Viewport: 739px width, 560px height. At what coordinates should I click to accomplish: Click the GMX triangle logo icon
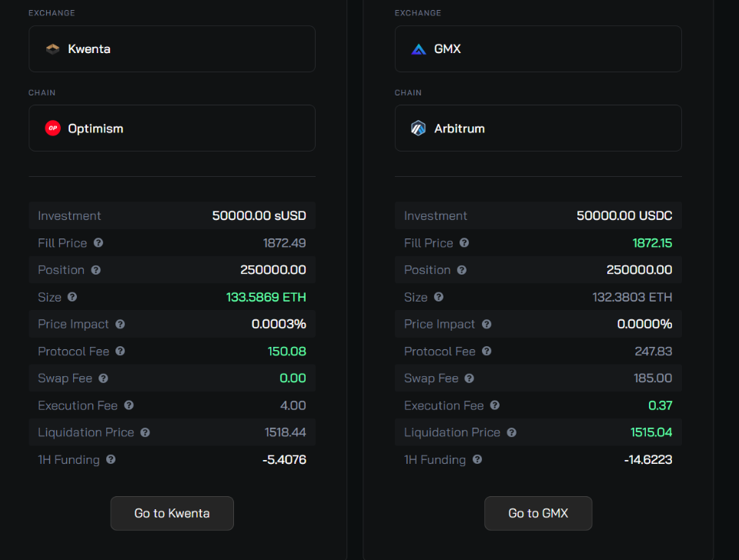(419, 49)
